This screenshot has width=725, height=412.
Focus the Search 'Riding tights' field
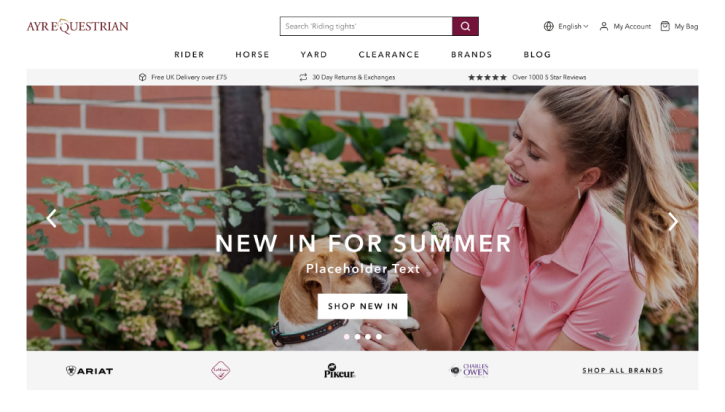click(x=366, y=26)
